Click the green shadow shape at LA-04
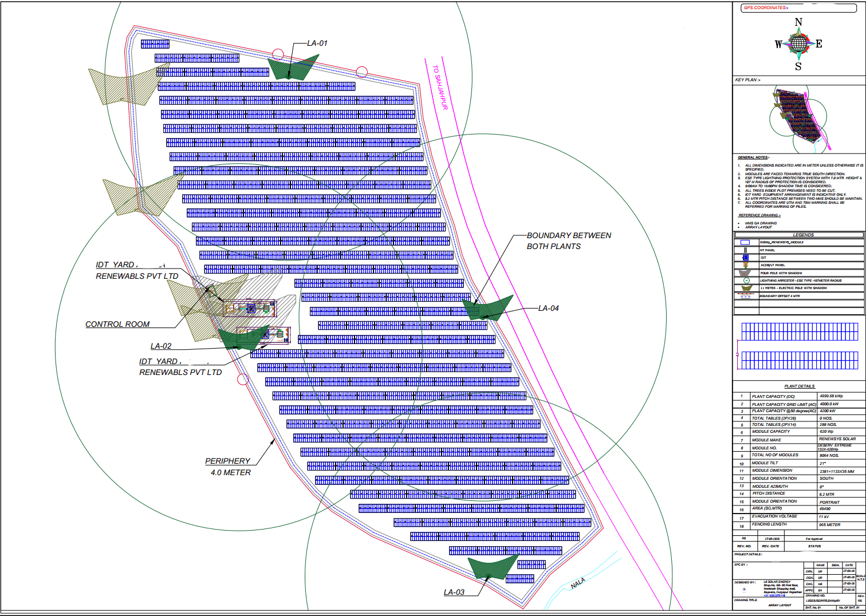This screenshot has width=866, height=616. coord(487,307)
